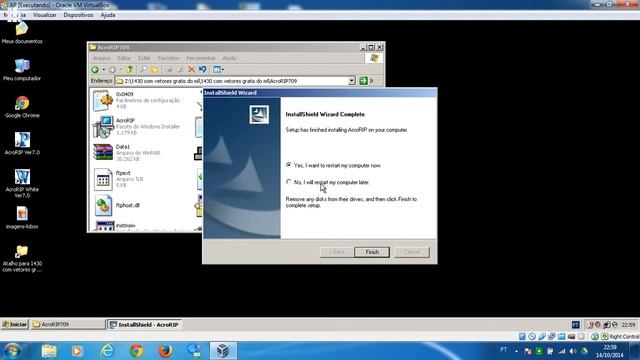Open the VirtualBox Dispositivos menu
This screenshot has width=640, height=360.
78,15
